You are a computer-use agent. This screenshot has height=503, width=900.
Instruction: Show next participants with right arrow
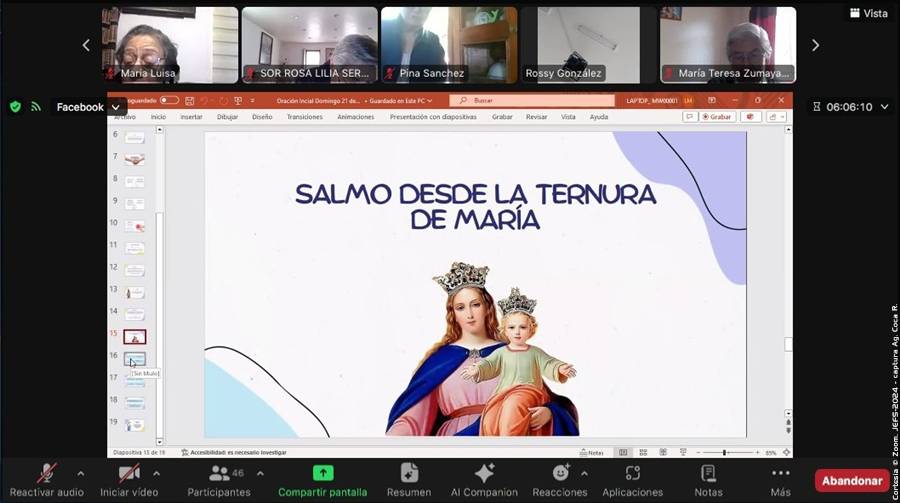(x=815, y=45)
